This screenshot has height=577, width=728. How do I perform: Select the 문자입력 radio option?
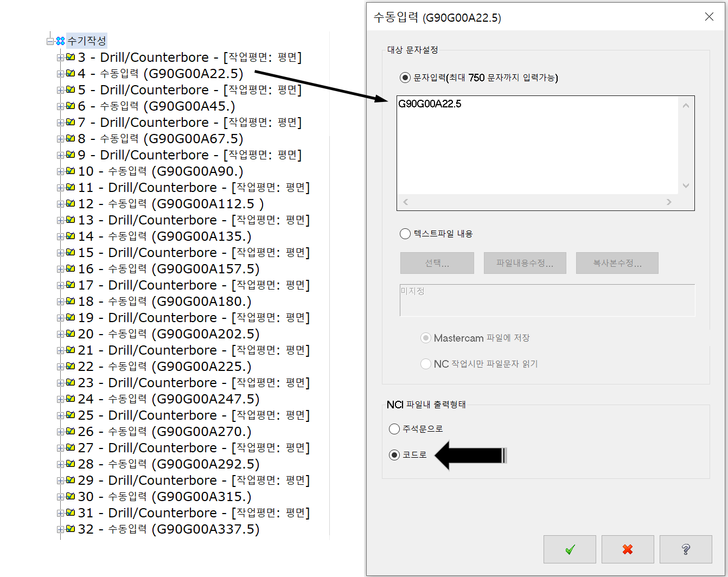pos(405,78)
